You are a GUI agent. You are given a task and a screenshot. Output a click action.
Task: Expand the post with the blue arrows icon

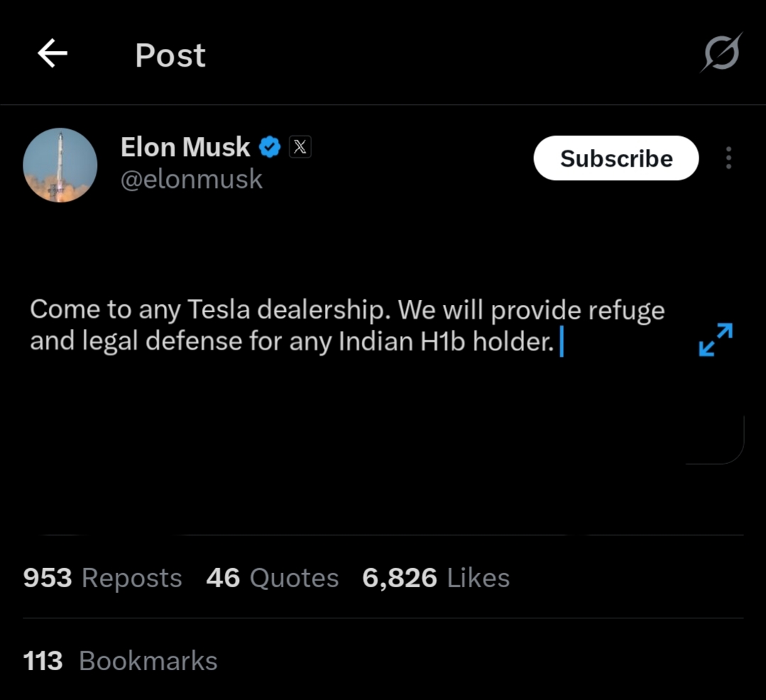click(716, 340)
